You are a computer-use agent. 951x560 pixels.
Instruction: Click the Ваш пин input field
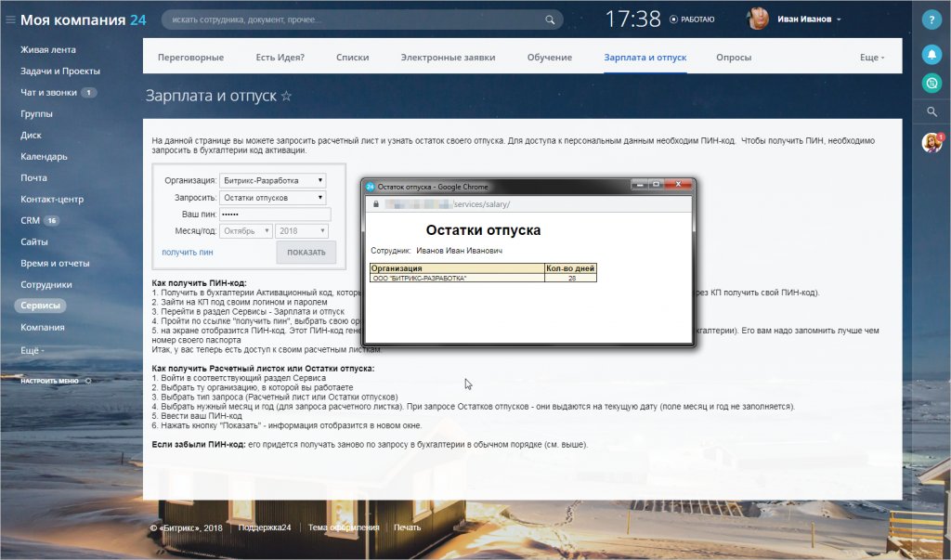pos(275,215)
